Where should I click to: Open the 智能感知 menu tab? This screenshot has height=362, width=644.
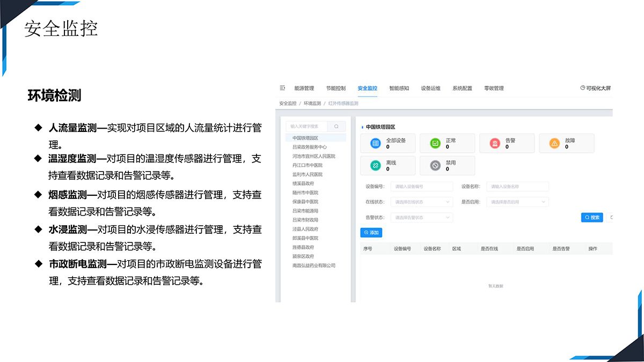pos(399,88)
